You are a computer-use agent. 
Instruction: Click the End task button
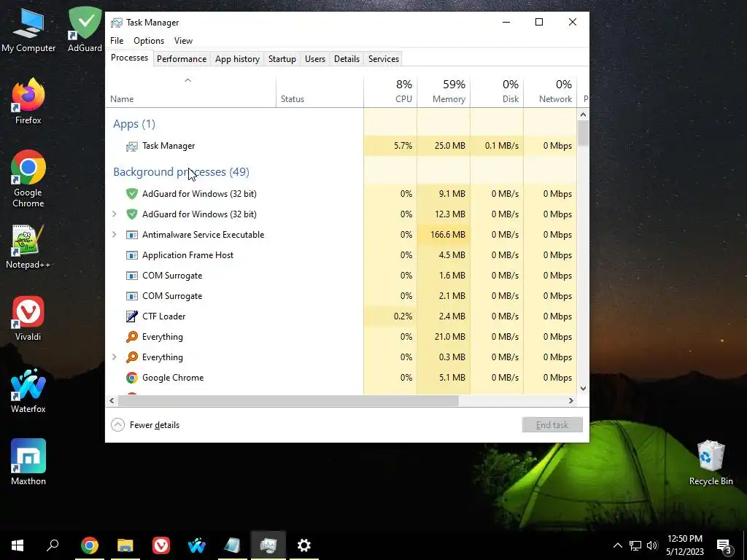tap(552, 425)
